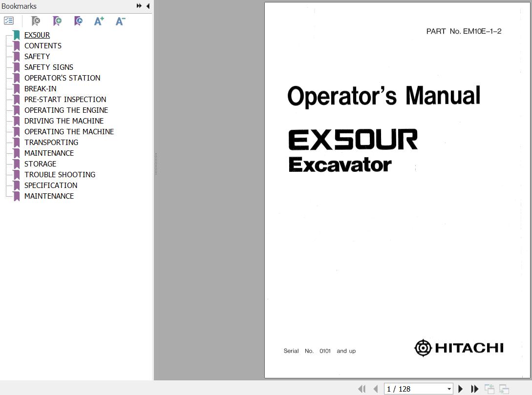Image resolution: width=532 pixels, height=395 pixels.
Task: Select the TRANSPORTING bookmark
Action: tap(51, 143)
